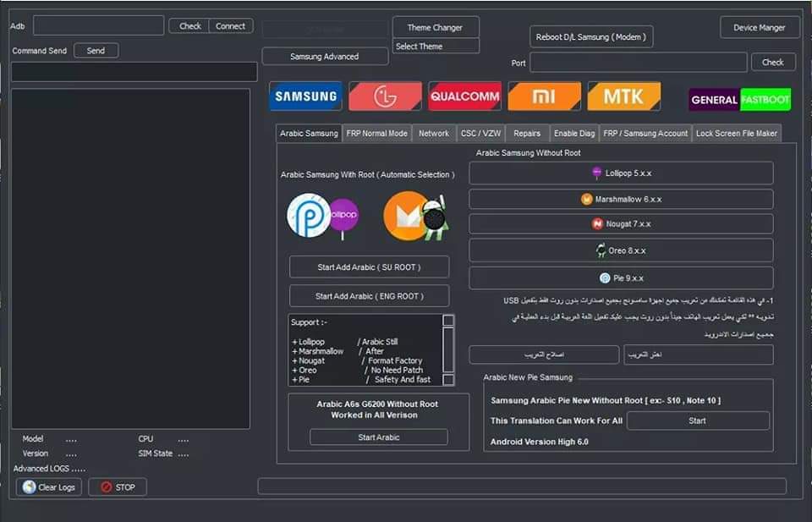Click the disabled button beside Theme Changer

[325, 29]
